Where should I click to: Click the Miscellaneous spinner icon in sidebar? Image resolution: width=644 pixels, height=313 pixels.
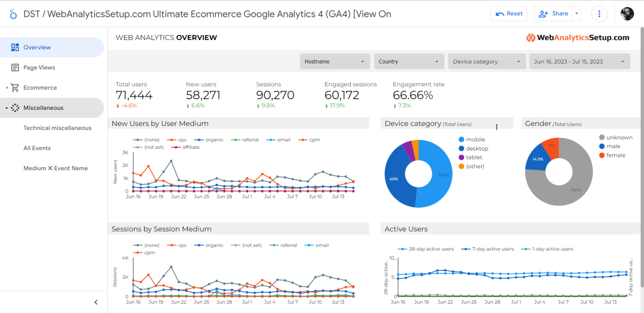pos(16,107)
